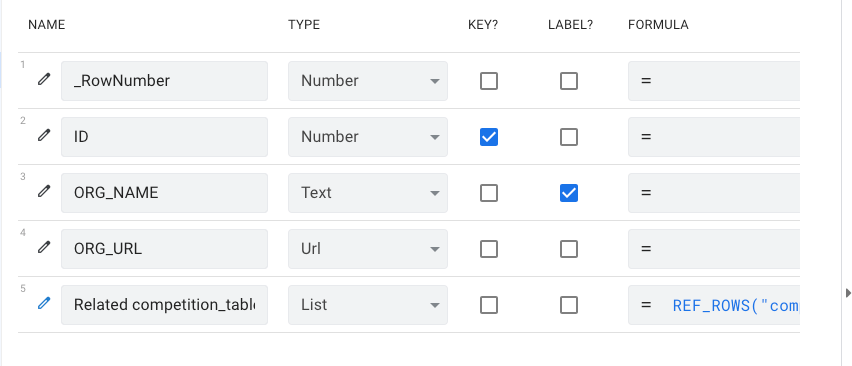Open the Number type dropdown for _RowNumber
The width and height of the screenshot is (852, 366).
coord(368,81)
